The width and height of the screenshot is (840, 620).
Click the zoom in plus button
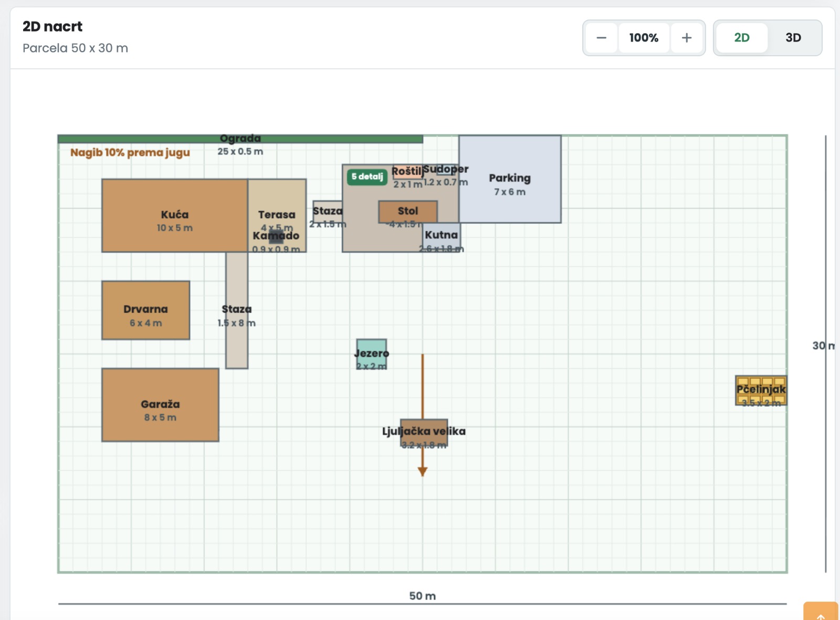tap(686, 38)
